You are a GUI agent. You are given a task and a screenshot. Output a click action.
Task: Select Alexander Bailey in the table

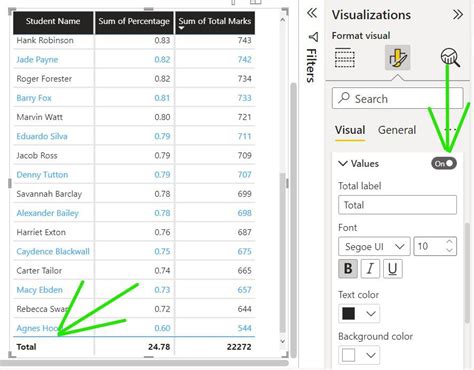(48, 213)
